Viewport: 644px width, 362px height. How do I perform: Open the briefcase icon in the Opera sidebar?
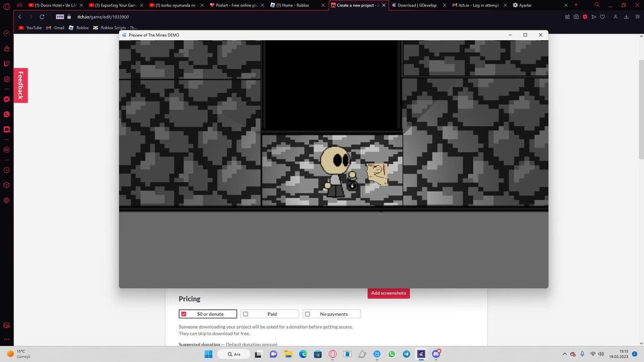[7, 49]
